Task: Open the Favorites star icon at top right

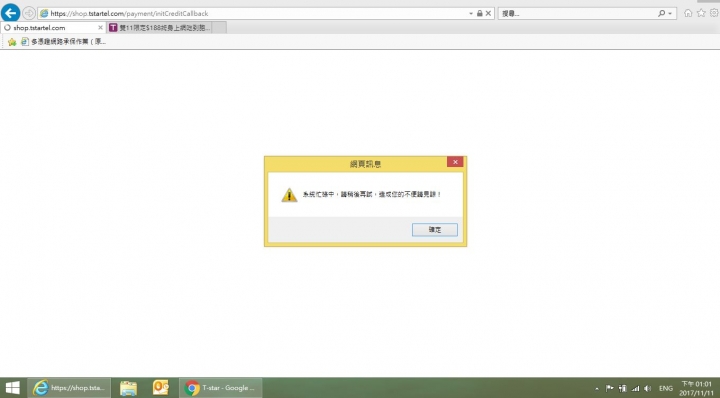Action: [701, 13]
